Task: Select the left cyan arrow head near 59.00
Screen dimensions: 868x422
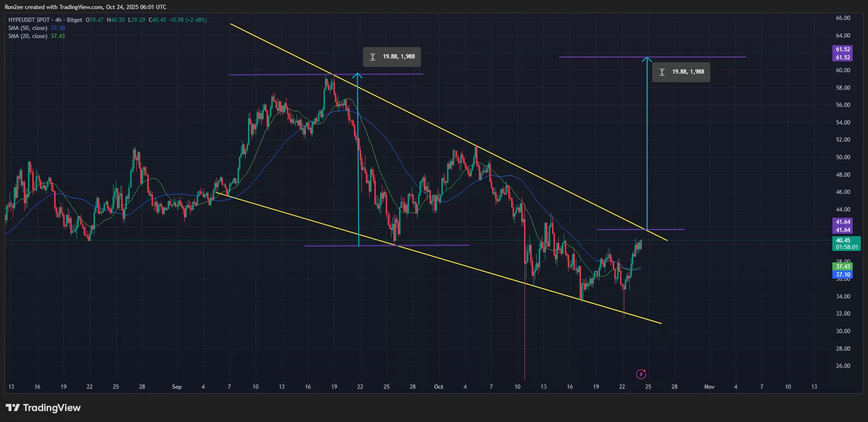Action: pos(357,75)
